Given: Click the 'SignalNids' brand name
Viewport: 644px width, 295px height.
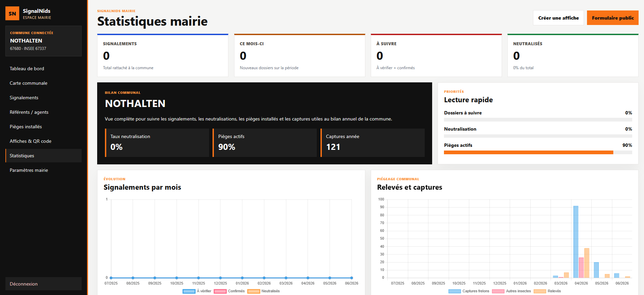Looking at the screenshot, I should tap(36, 11).
